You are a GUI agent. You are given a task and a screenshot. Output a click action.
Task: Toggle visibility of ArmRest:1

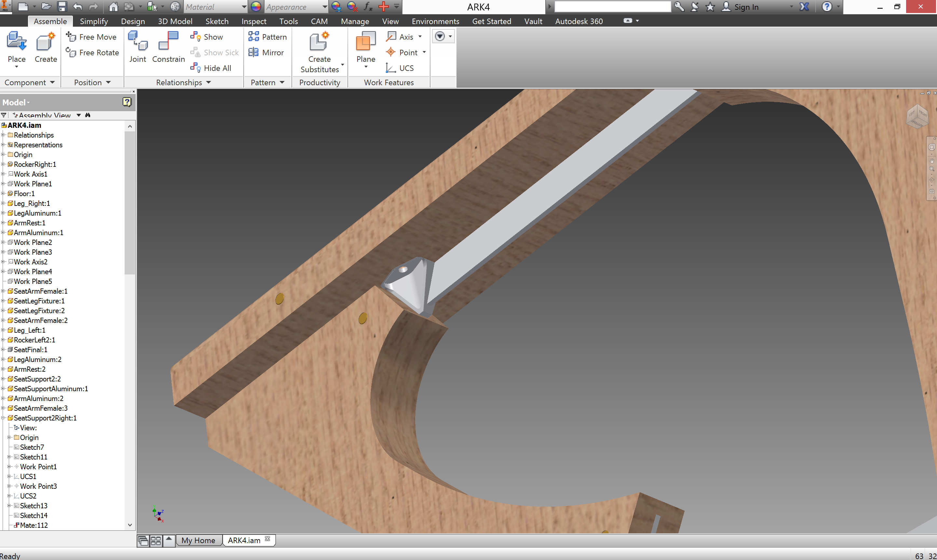31,223
